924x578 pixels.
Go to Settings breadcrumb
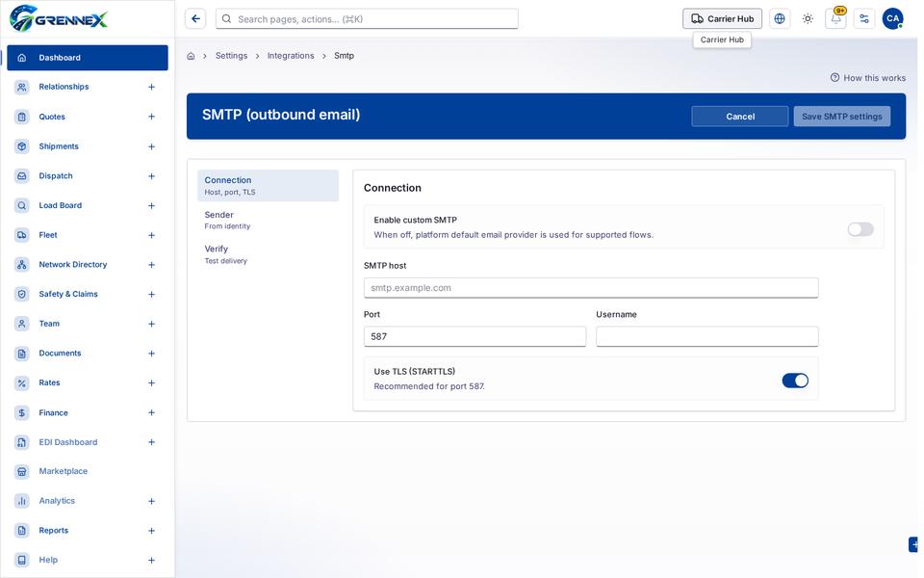coord(231,56)
